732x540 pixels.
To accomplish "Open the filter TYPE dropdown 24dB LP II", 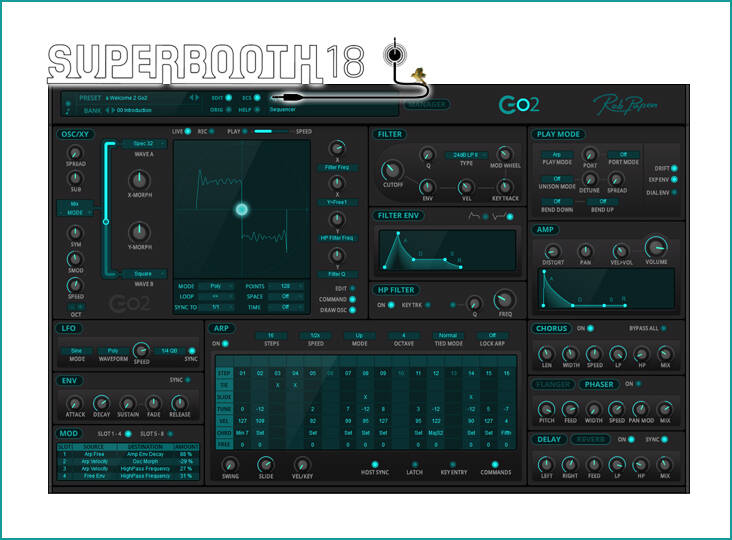I will [466, 155].
